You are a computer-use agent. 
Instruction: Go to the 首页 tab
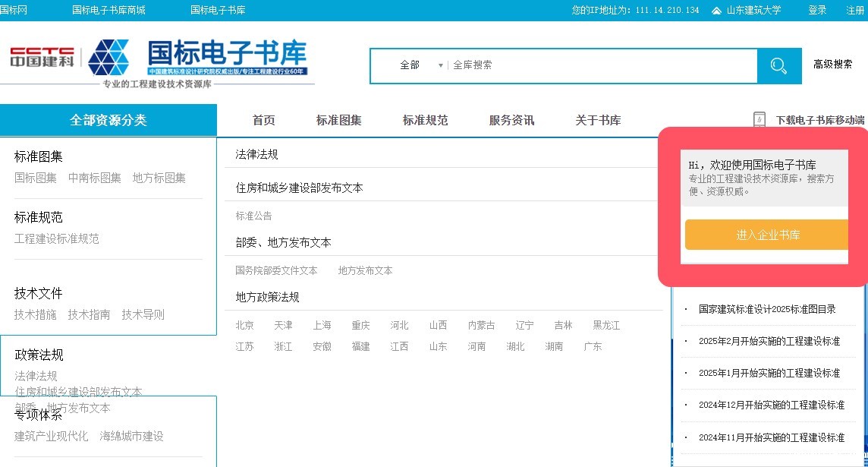[x=263, y=120]
